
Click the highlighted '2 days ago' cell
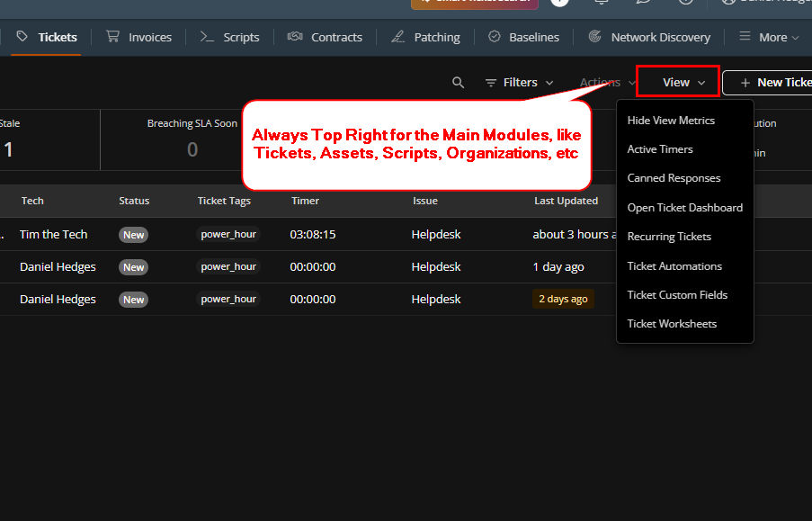click(x=563, y=299)
